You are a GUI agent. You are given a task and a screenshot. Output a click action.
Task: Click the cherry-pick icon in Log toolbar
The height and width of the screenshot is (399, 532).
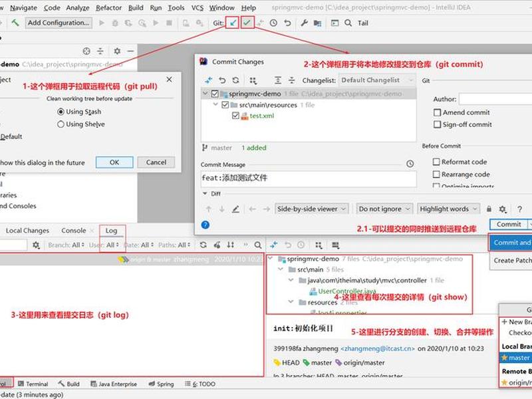(217, 245)
